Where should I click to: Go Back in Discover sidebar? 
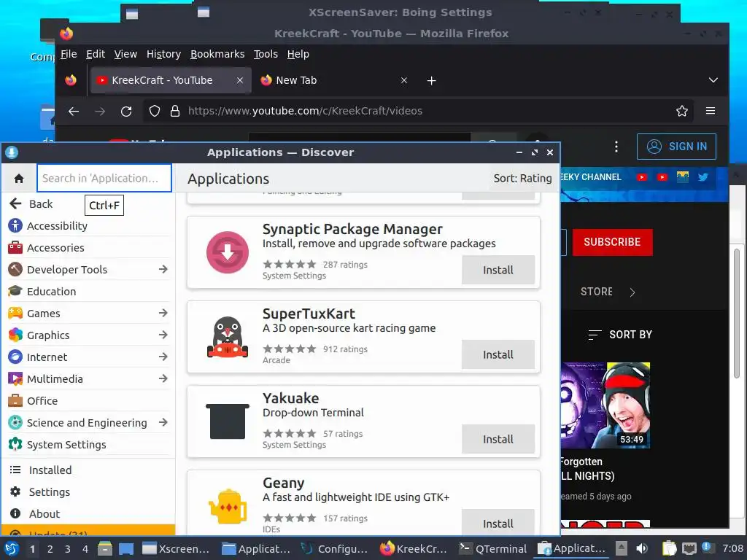pos(31,204)
